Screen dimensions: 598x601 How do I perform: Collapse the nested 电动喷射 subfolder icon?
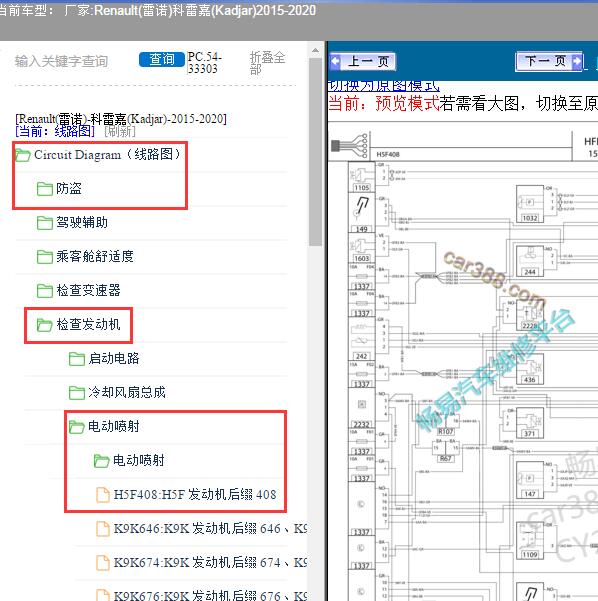tap(102, 461)
